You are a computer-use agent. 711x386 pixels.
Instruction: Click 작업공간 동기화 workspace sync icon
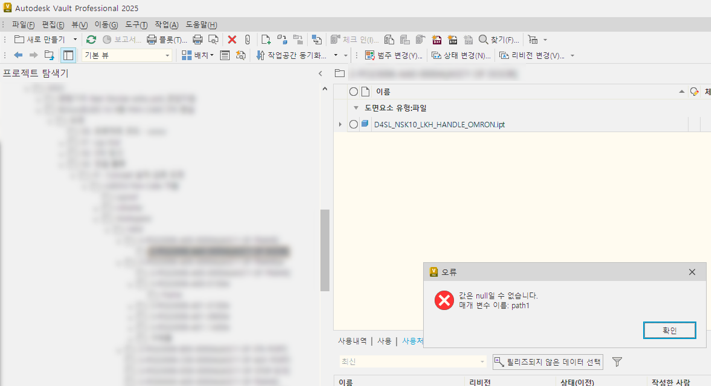260,55
